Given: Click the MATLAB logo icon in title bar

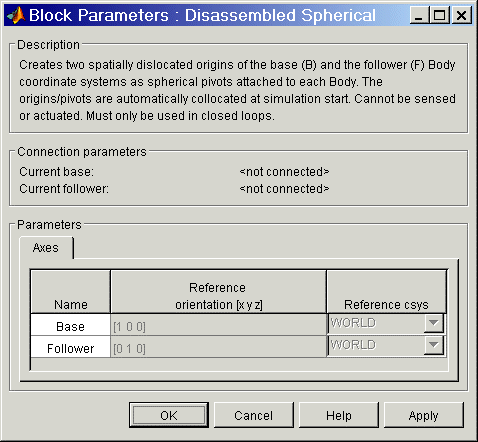Looking at the screenshot, I should [16, 15].
